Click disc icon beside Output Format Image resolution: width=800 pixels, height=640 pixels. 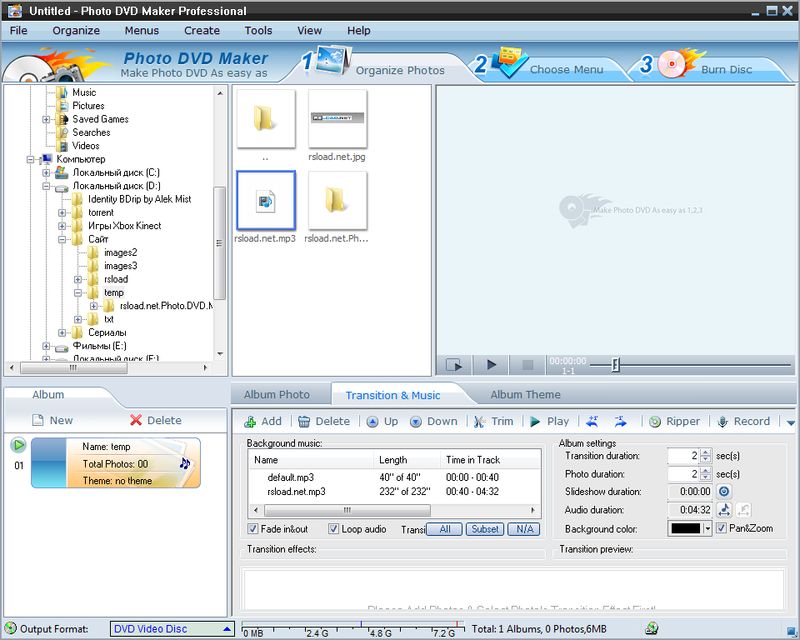click(10, 628)
